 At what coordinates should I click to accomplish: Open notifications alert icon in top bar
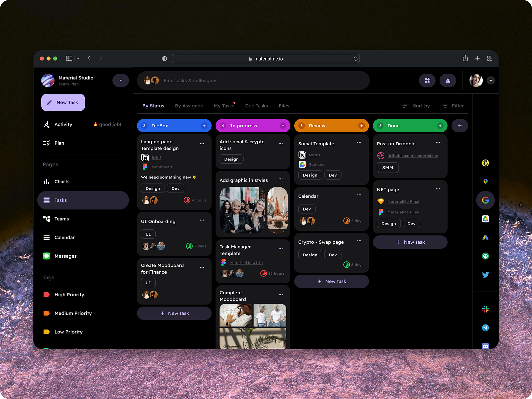point(448,80)
